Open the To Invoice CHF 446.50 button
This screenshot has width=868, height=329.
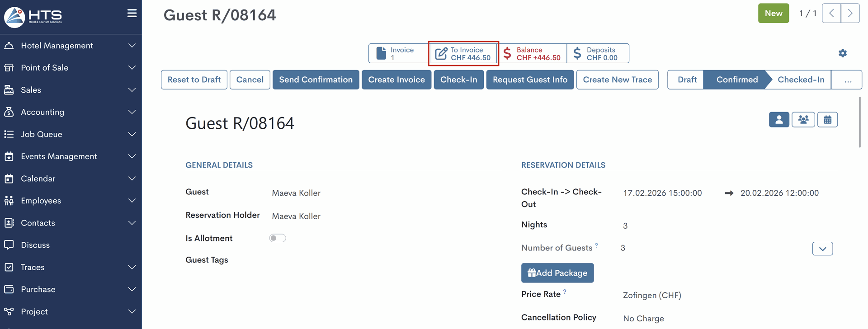pos(463,53)
